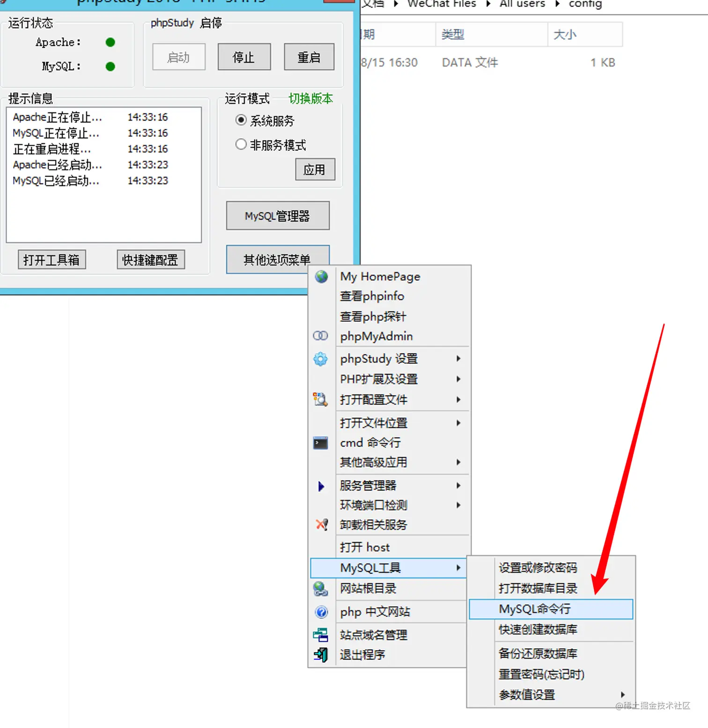The image size is (708, 728).
Task: Select 重置密码(忘记时) menu entry
Action: (541, 674)
